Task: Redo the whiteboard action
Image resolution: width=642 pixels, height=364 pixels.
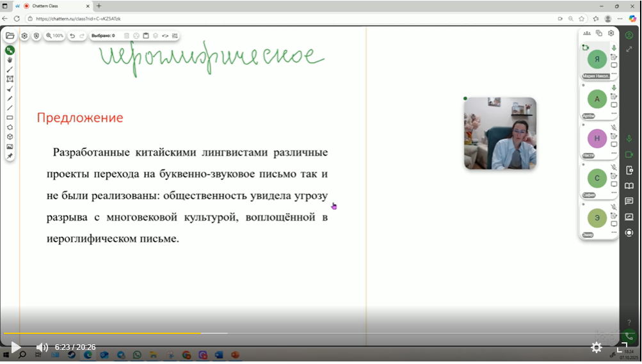Action: (82, 36)
